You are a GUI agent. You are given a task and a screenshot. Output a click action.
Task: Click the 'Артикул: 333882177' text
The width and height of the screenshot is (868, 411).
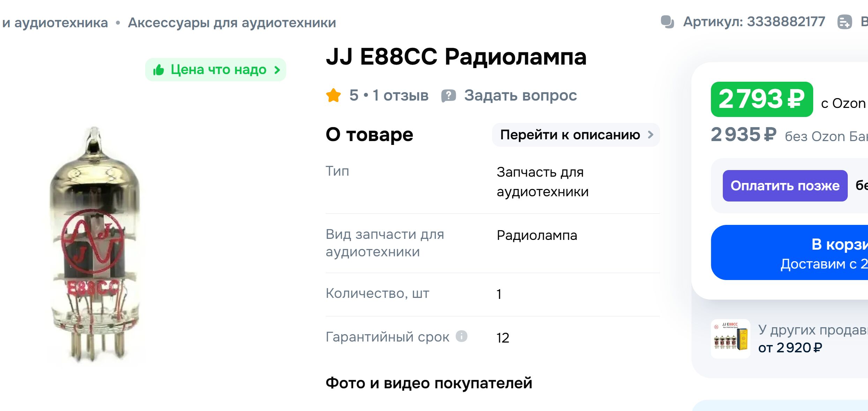(754, 22)
